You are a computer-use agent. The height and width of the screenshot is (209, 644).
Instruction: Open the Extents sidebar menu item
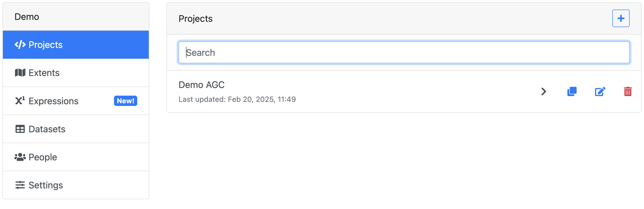point(44,73)
